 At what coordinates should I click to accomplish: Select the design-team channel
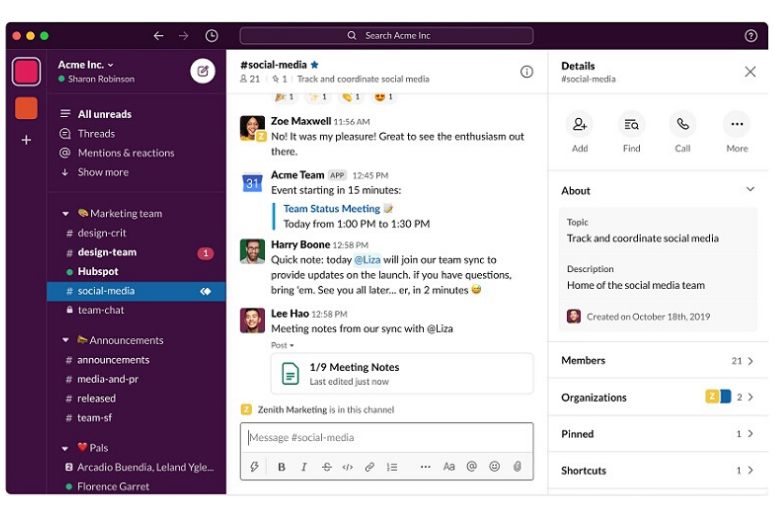(x=107, y=253)
